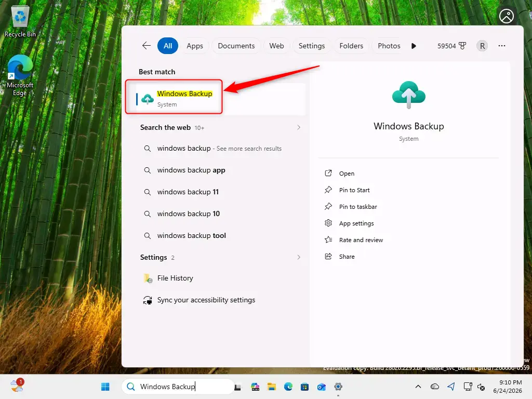Select the 'windows backup 10' web suggestion
This screenshot has height=399, width=532.
pos(220,214)
